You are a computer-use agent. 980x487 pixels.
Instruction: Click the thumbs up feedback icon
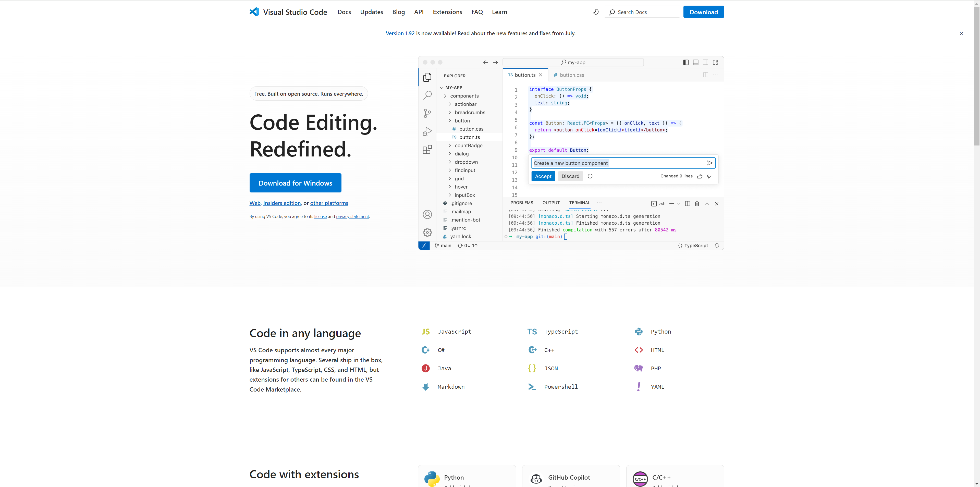[x=700, y=176]
